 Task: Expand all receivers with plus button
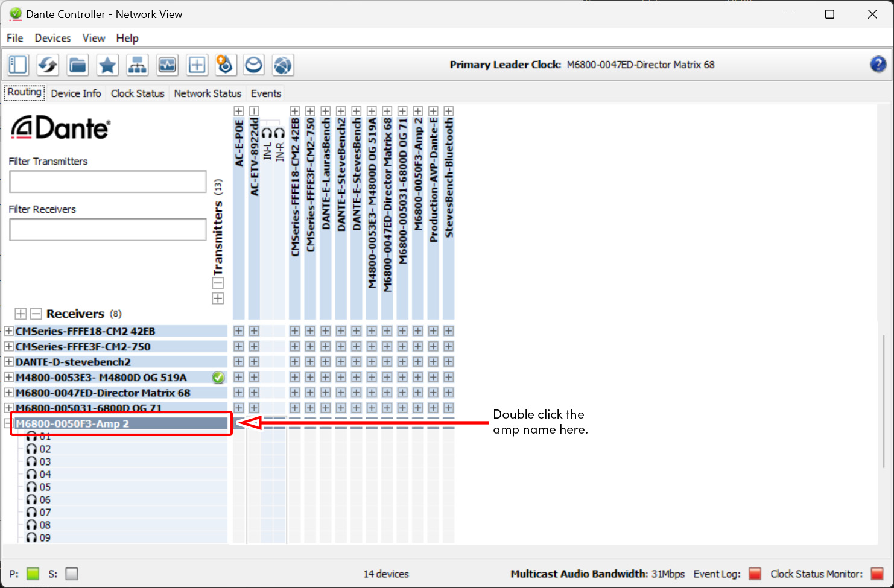(21, 314)
